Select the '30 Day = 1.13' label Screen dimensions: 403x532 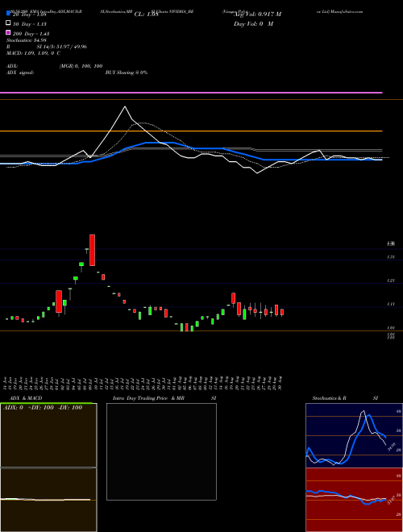[30, 24]
